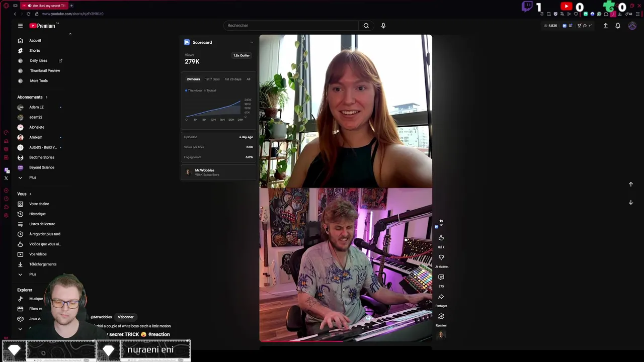Click the upload arrow icon in header
644x362 pixels.
click(x=606, y=26)
